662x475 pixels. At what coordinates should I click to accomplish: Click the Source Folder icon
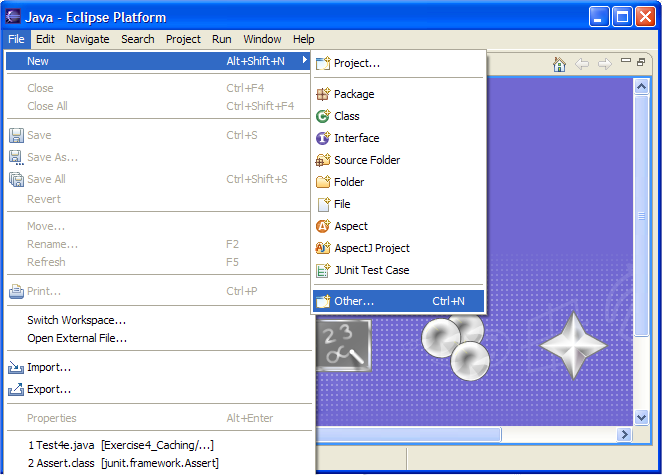click(x=323, y=160)
